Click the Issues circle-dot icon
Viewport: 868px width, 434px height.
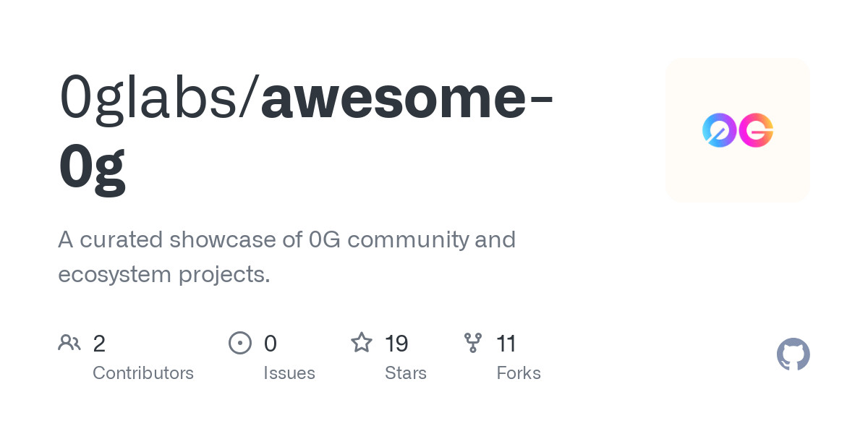coord(240,342)
